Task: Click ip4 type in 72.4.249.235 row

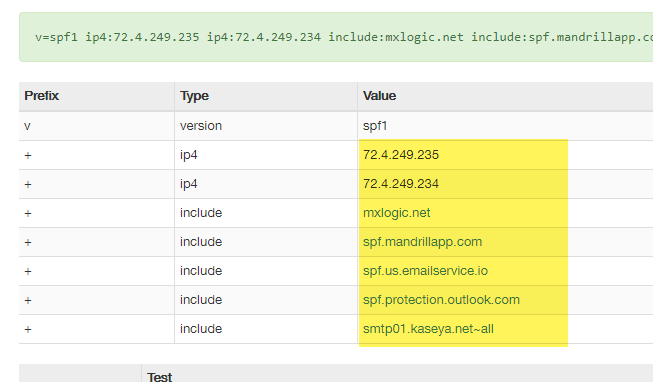Action: pos(189,155)
